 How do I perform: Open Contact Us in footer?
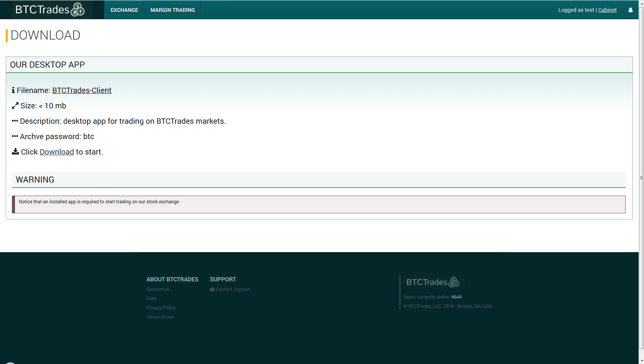click(x=158, y=289)
